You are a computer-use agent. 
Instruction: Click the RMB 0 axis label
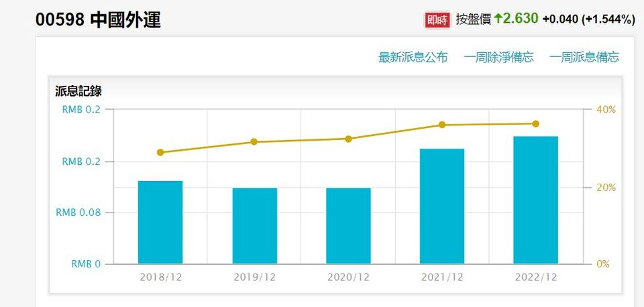(86, 264)
